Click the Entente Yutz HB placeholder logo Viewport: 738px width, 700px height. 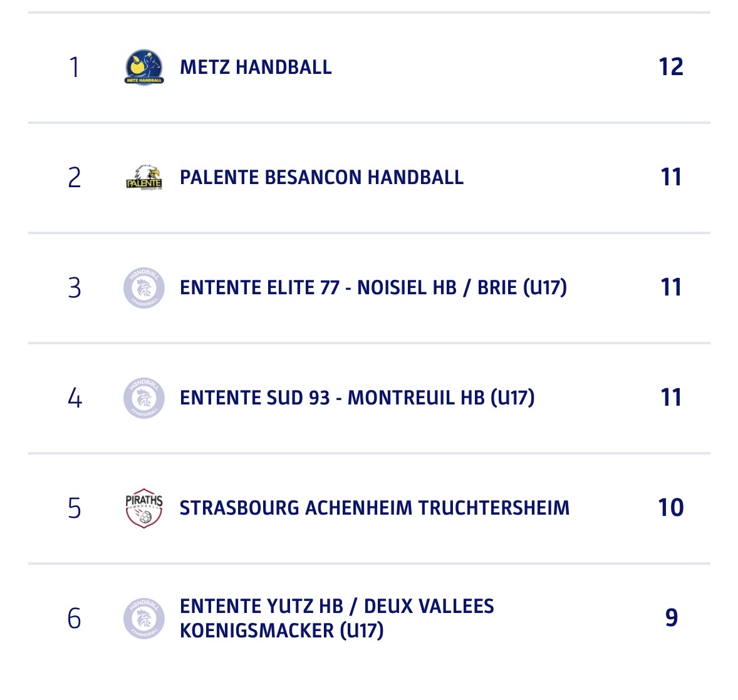tap(143, 618)
